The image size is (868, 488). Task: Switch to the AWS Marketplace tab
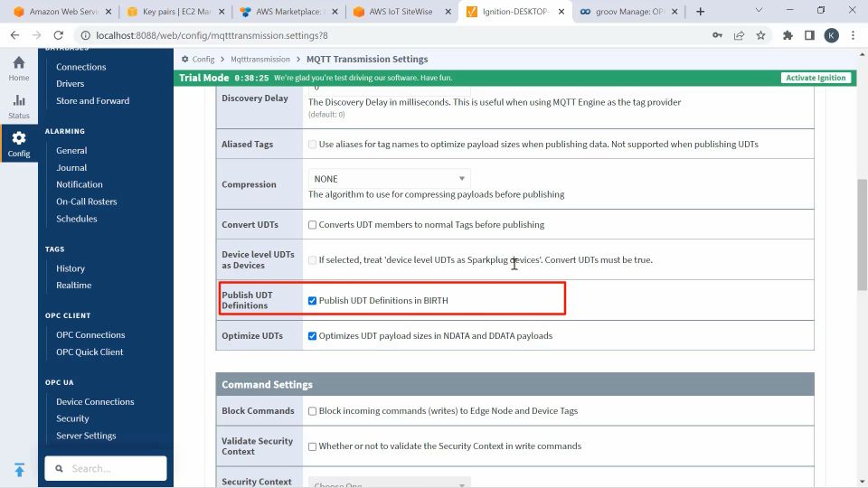288,12
